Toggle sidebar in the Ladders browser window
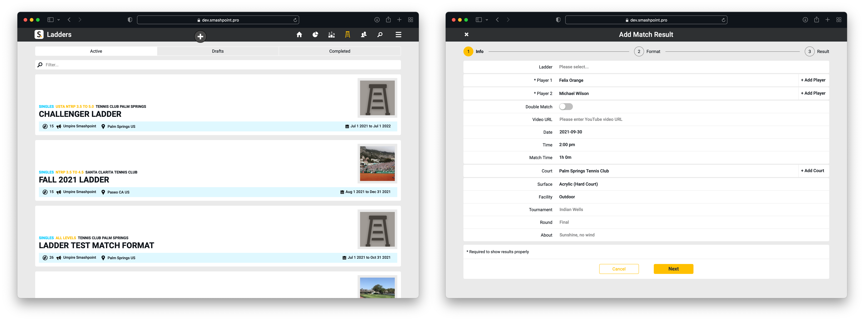The image size is (868, 321). click(x=51, y=20)
